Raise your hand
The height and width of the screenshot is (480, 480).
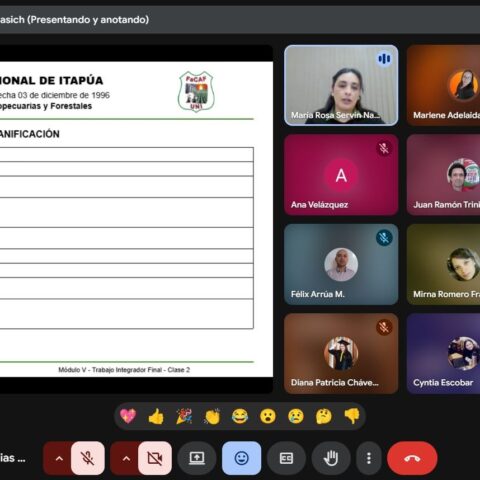pyautogui.click(x=331, y=458)
